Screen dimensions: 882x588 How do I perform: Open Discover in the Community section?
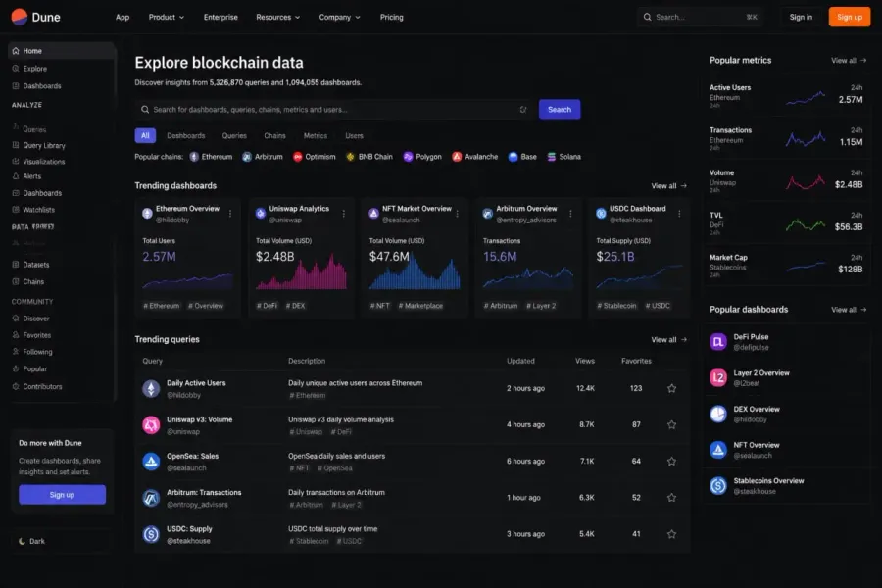[x=36, y=318]
